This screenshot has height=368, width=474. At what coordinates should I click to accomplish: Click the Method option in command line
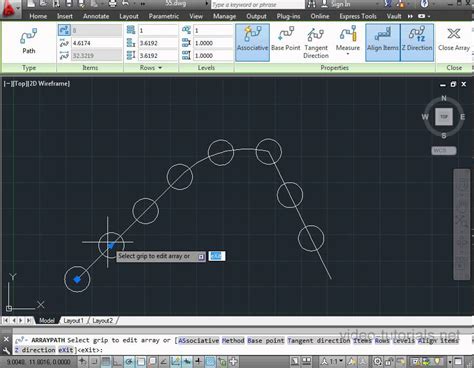[x=233, y=340]
